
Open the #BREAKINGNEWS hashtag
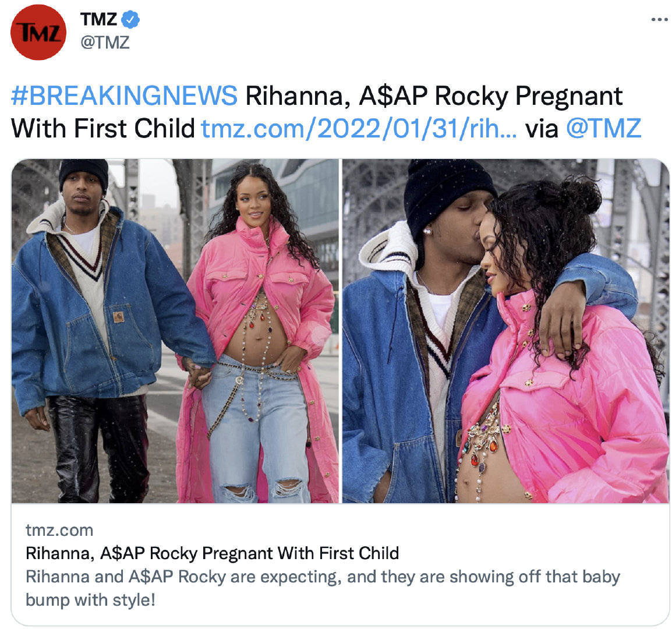pos(124,95)
